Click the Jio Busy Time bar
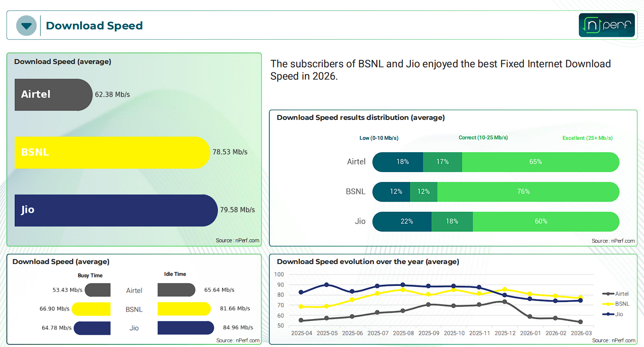644x347 pixels. (x=92, y=328)
